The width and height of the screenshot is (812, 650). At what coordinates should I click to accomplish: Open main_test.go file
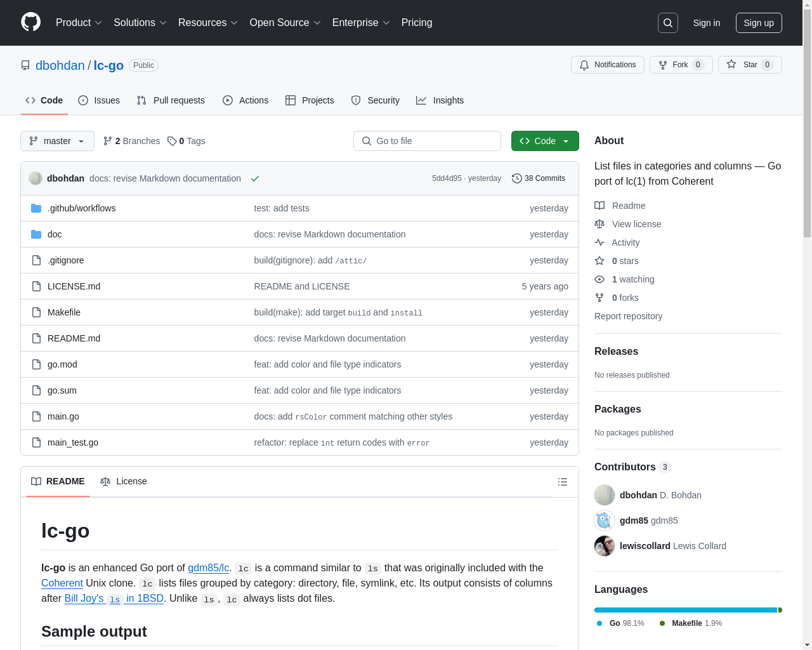click(x=73, y=442)
